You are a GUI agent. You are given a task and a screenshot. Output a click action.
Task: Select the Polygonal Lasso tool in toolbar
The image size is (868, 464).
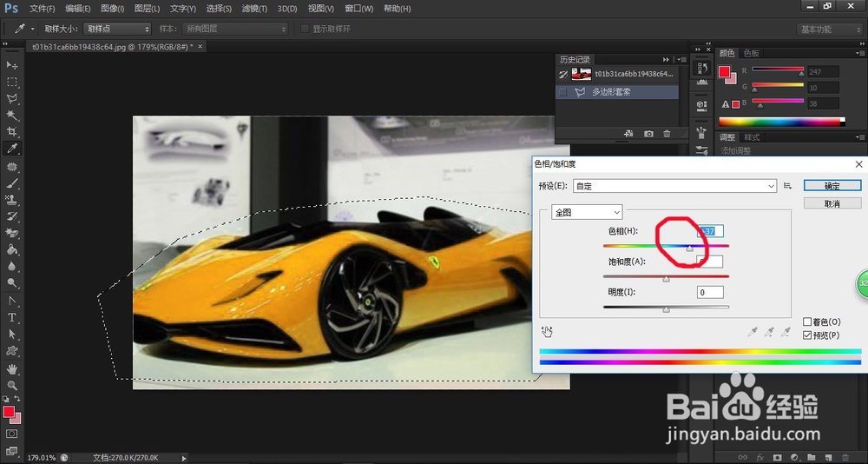pos(11,99)
